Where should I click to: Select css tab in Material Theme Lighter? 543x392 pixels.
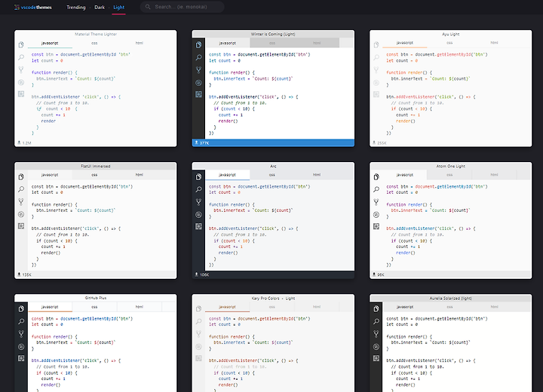tap(94, 43)
